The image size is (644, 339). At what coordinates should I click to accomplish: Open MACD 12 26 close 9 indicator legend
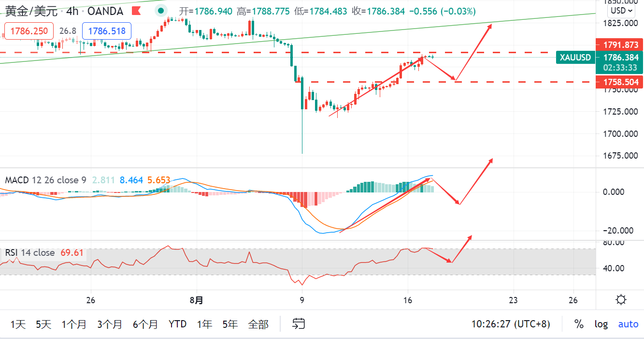pos(45,180)
